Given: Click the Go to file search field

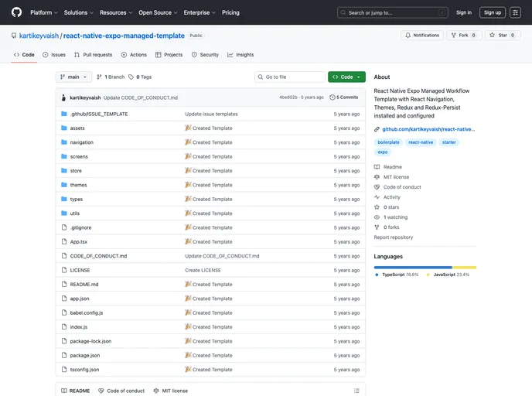Looking at the screenshot, I should [290, 77].
